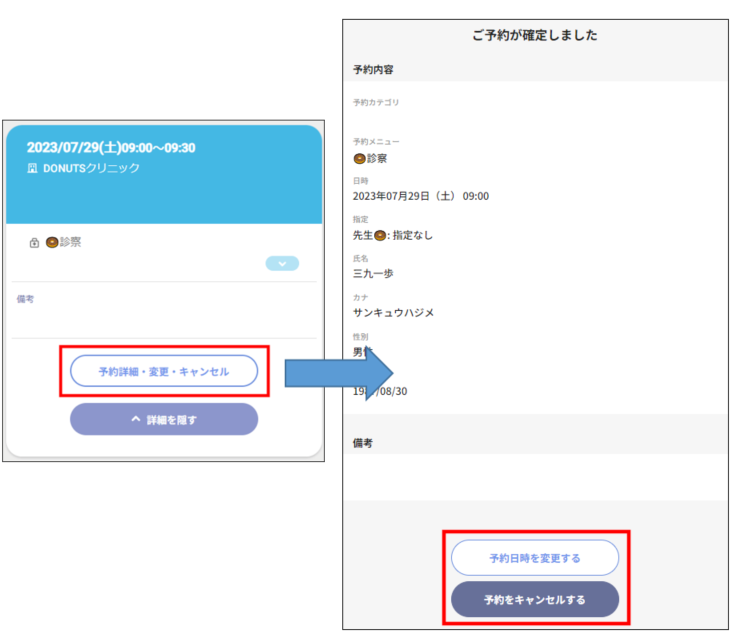Screen dimensions: 732x632
Task: Click the 備考 field in left card
Action: (x=164, y=310)
